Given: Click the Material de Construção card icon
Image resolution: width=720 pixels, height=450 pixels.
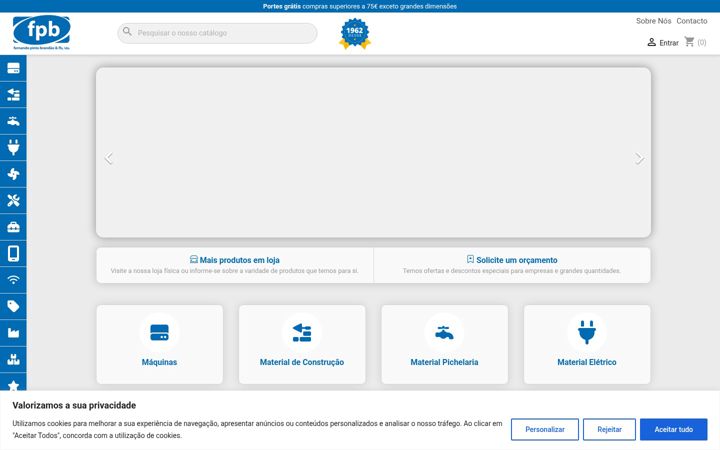Looking at the screenshot, I should point(302,332).
